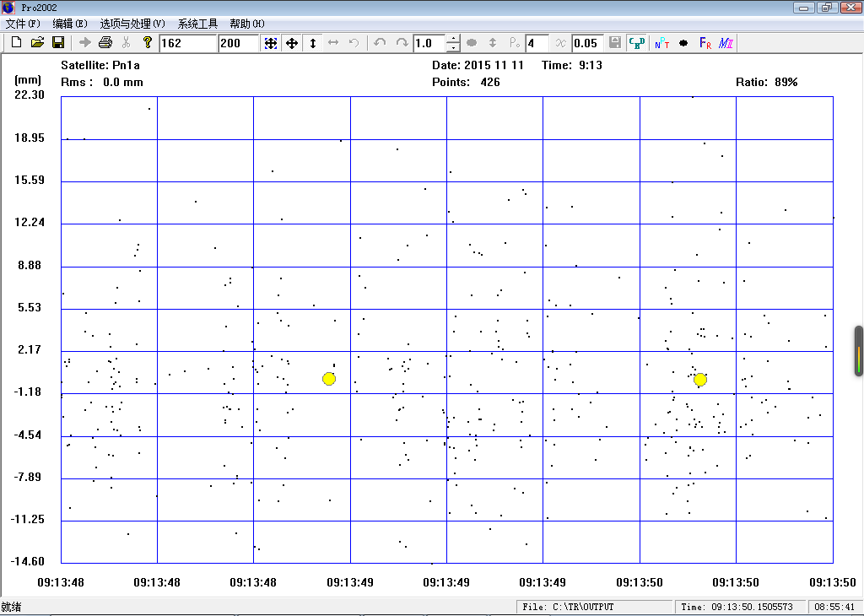Image resolution: width=864 pixels, height=616 pixels.
Task: Click the input field showing 0.05
Action: click(588, 43)
